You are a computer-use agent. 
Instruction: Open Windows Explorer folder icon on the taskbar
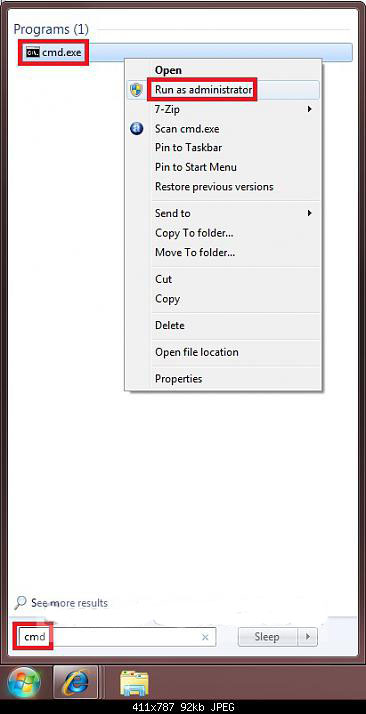(134, 683)
